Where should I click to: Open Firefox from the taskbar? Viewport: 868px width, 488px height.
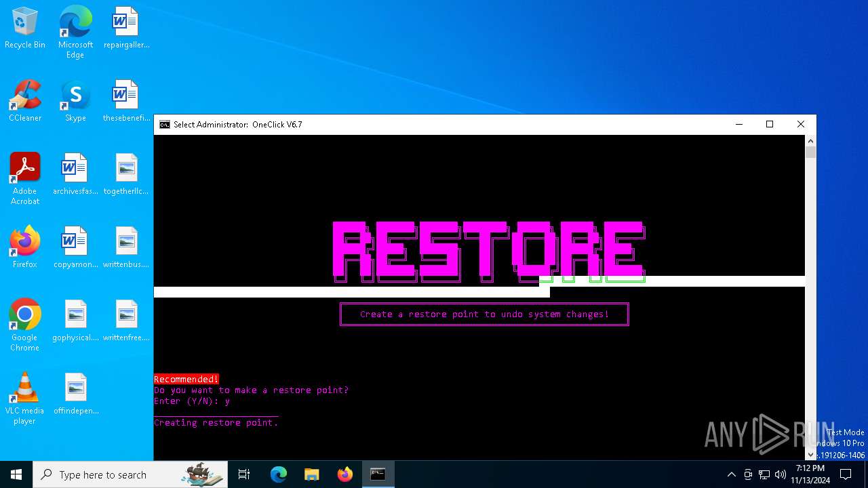click(344, 474)
